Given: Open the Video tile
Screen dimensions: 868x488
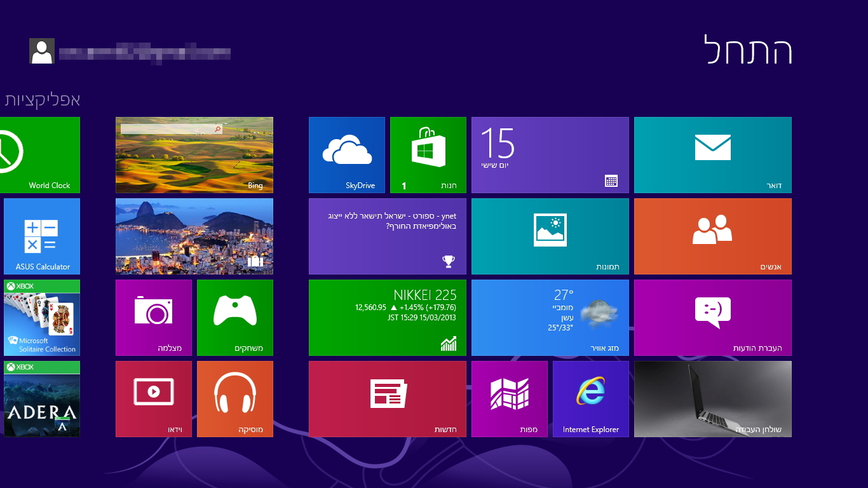Looking at the screenshot, I should 153,398.
